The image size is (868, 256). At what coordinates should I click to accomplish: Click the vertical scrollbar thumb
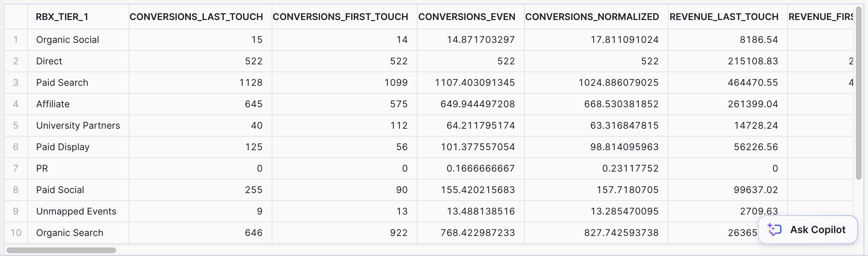(859, 93)
